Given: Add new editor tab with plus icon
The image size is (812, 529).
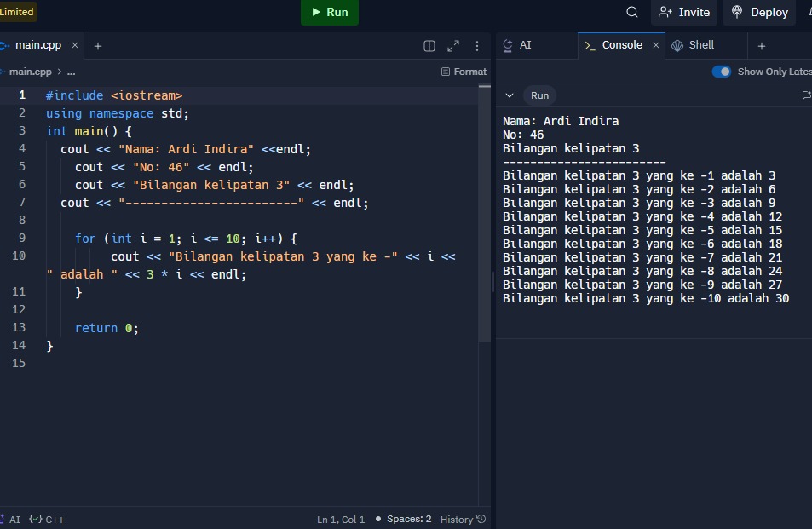Looking at the screenshot, I should [x=98, y=46].
